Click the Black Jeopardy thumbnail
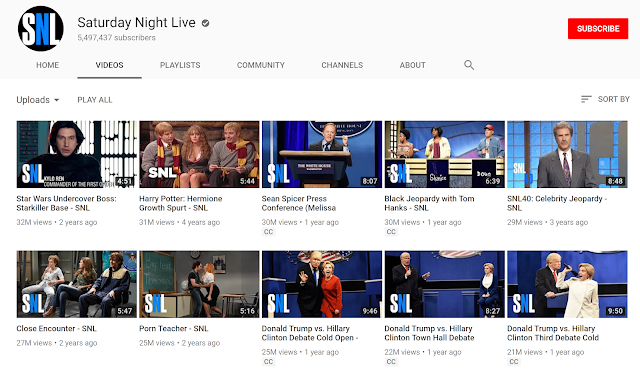This screenshot has height=371, width=640. (x=444, y=154)
